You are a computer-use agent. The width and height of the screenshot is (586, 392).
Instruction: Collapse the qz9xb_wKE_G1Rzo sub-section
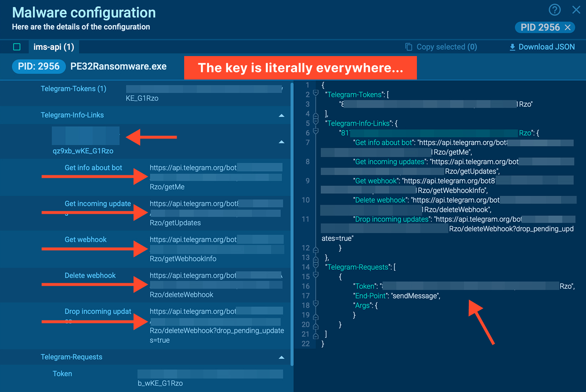tap(281, 142)
